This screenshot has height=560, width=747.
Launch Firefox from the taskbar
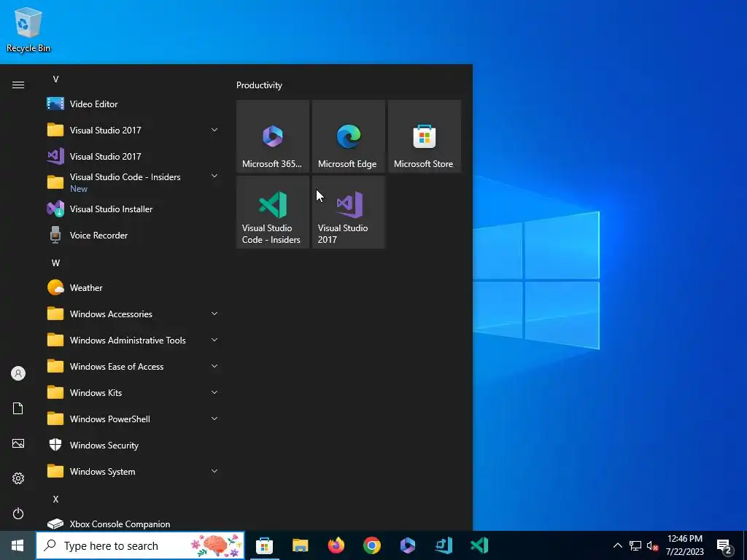[336, 545]
